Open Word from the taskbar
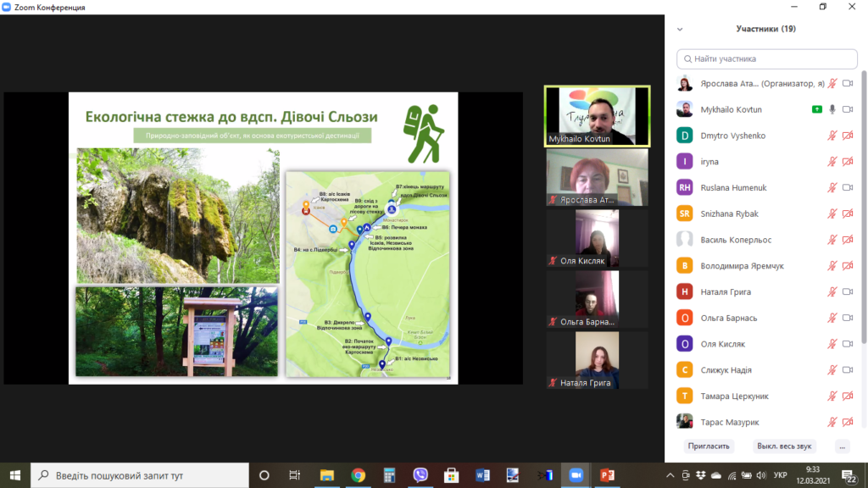 coord(483,475)
